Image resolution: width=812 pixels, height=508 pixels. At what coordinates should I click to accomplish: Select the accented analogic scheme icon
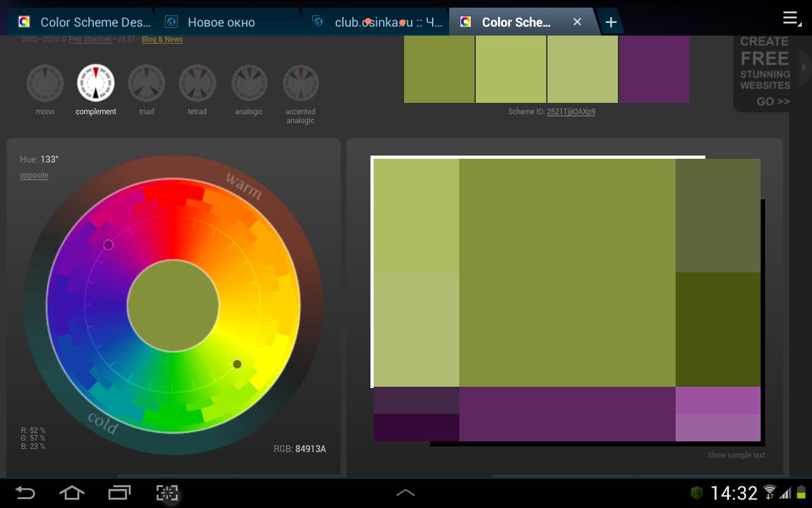(x=300, y=83)
